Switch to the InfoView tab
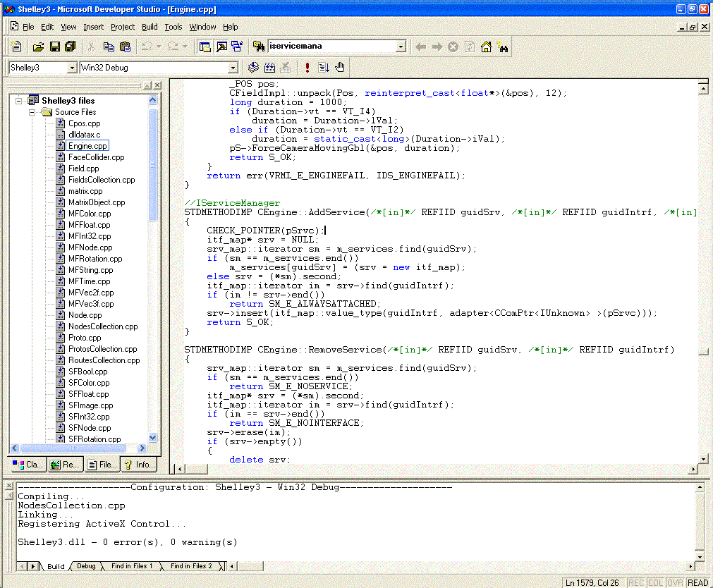713x588 pixels. [139, 465]
